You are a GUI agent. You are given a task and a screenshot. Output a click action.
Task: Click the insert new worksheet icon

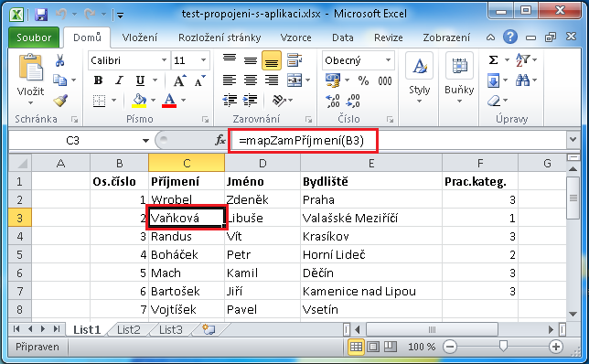tap(209, 329)
